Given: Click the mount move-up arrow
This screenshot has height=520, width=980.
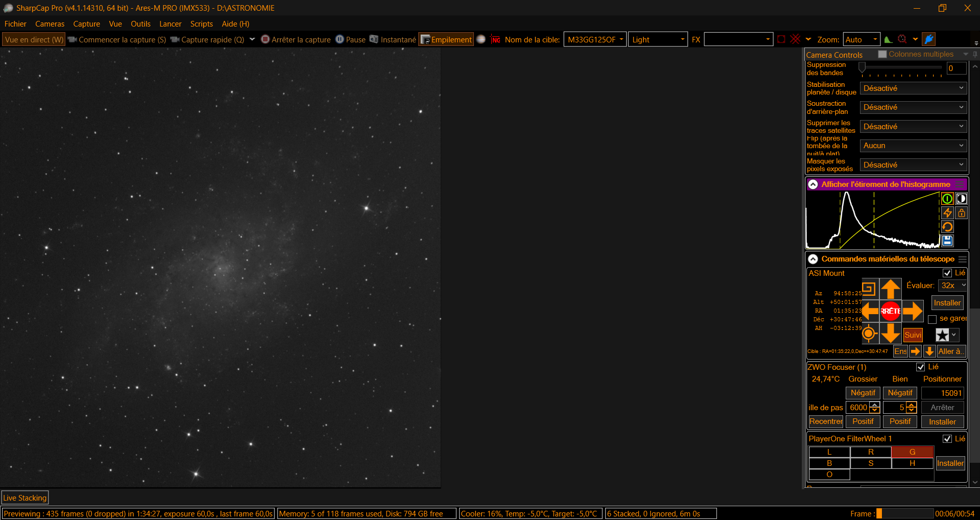Looking at the screenshot, I should pos(891,289).
